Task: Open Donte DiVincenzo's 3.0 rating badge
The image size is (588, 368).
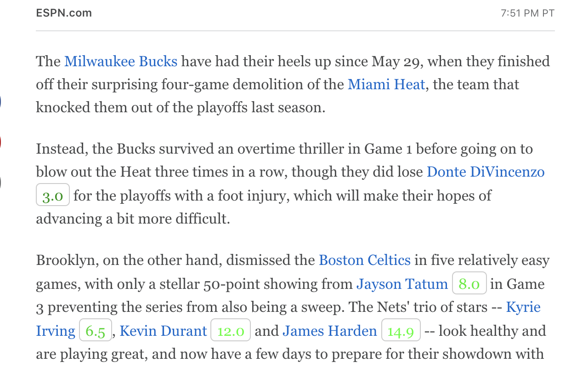Action: 53,195
